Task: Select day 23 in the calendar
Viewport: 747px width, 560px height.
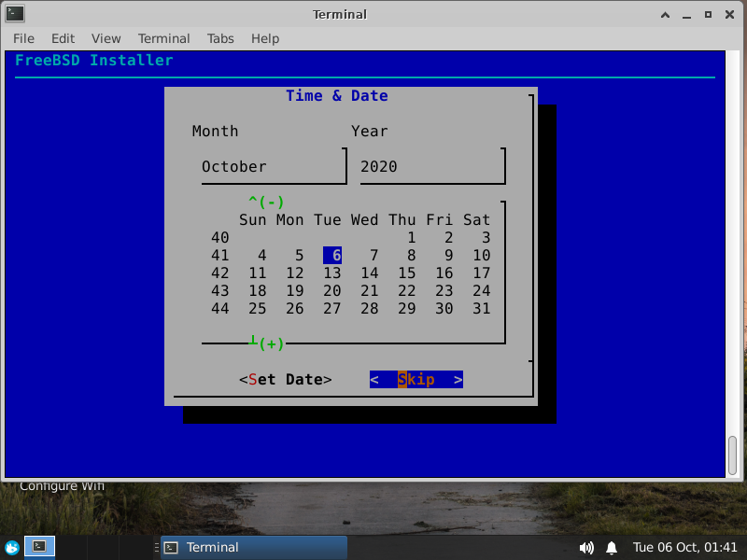Action: click(444, 290)
